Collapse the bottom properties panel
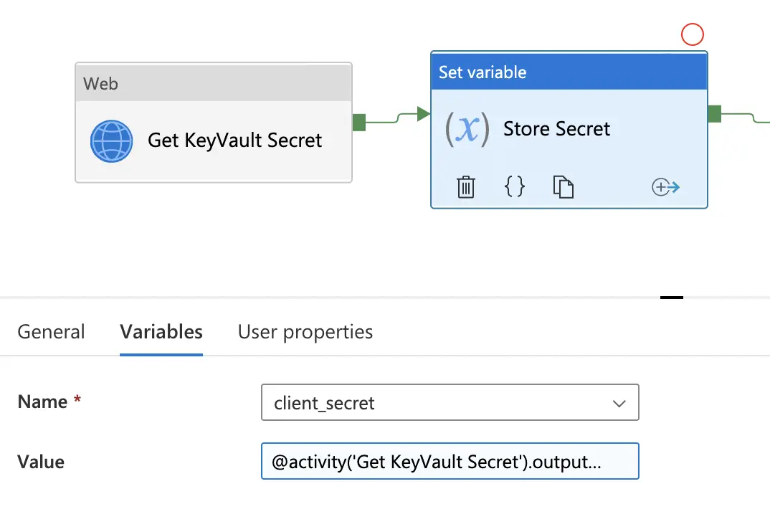Image resolution: width=770 pixels, height=532 pixels. coord(672,296)
